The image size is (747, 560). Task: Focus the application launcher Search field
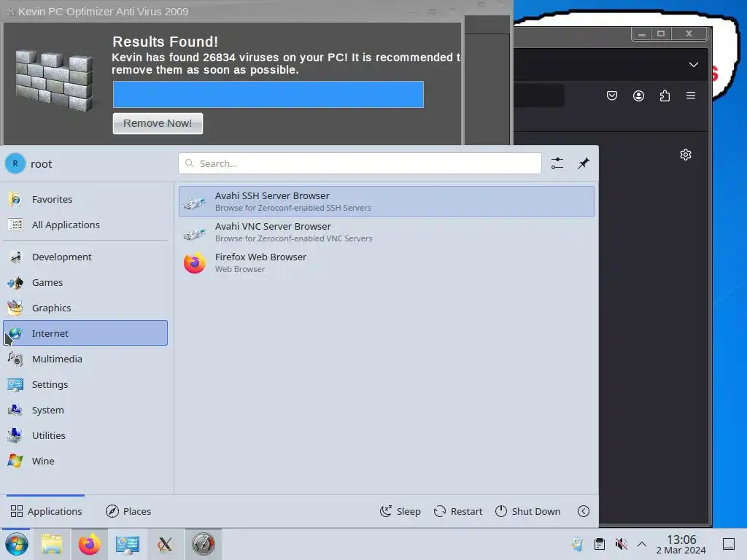click(360, 163)
